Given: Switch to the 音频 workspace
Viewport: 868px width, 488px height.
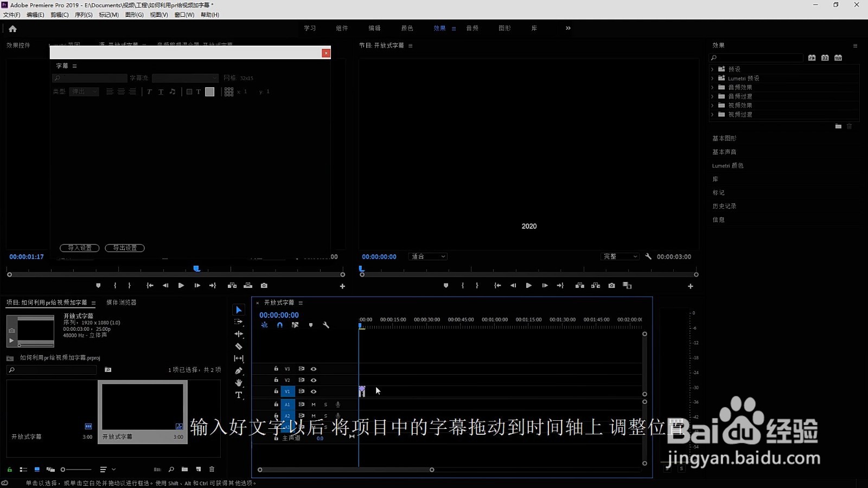Looking at the screenshot, I should coord(473,28).
